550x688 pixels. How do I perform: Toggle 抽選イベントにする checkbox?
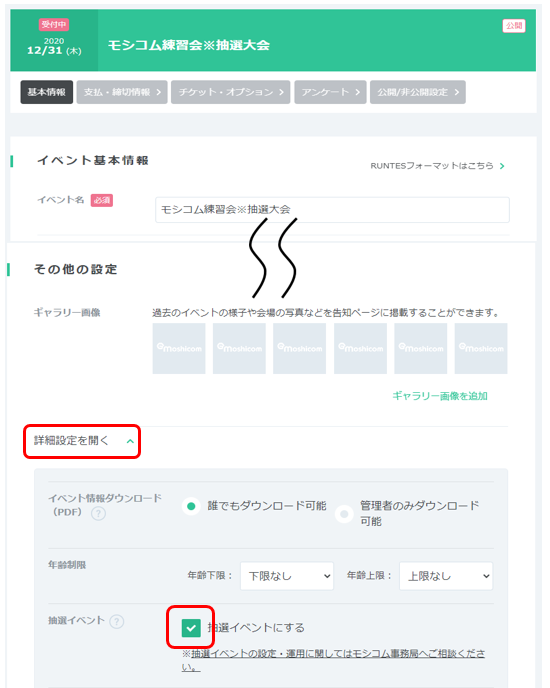[191, 628]
